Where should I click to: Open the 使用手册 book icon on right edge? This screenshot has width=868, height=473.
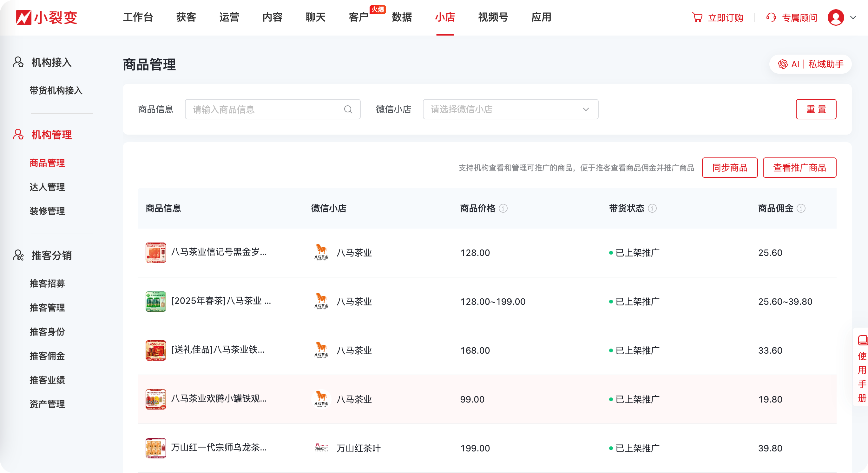tap(862, 340)
